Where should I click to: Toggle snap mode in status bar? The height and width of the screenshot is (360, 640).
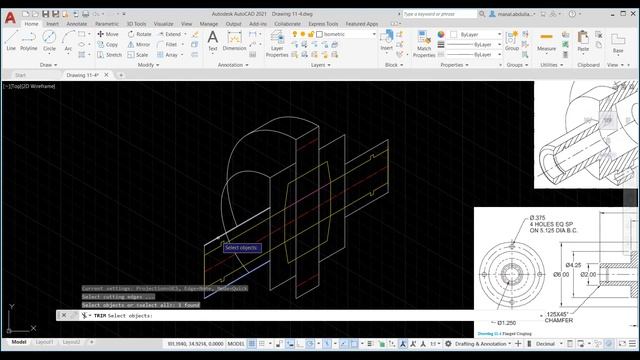262,344
